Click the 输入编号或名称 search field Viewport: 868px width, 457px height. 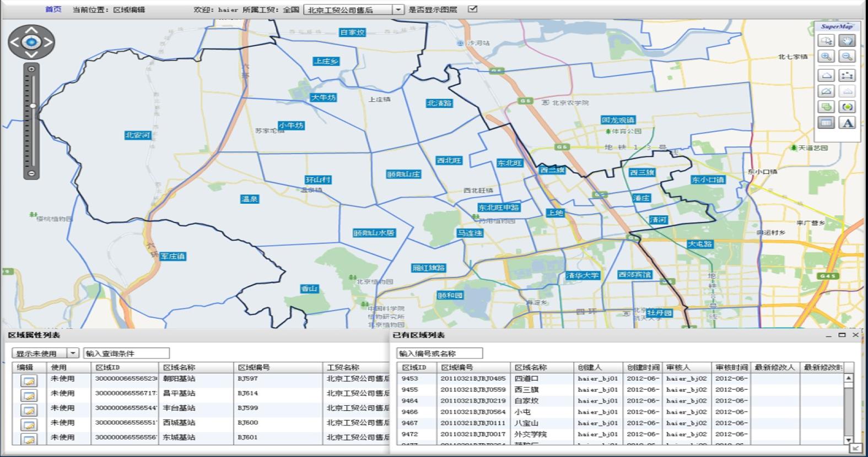pos(439,353)
